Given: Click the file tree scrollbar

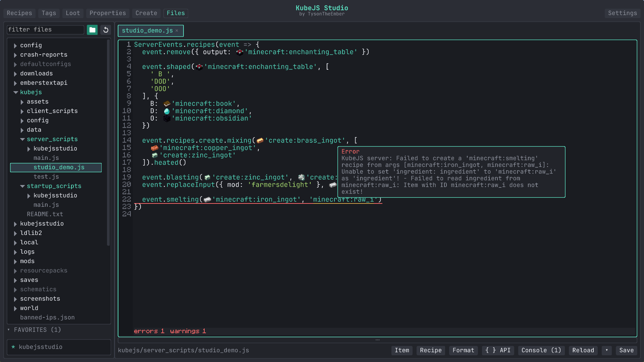Looking at the screenshot, I should (108, 143).
